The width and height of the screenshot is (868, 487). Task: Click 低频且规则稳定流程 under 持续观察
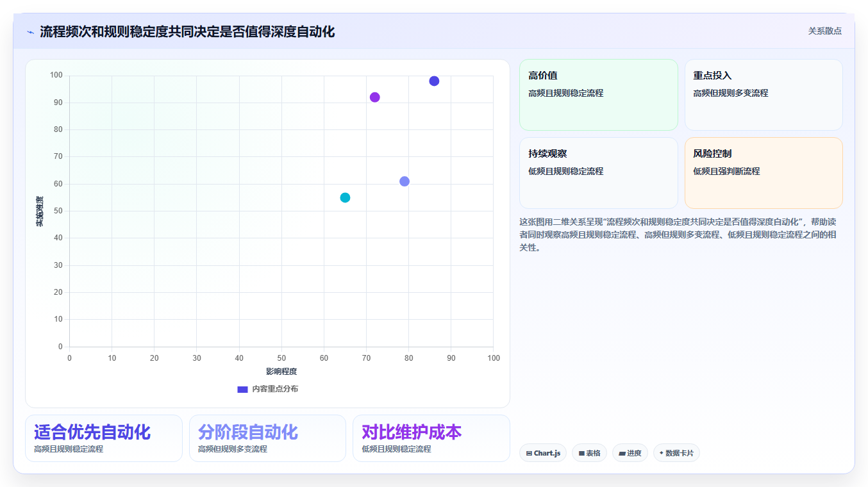565,171
